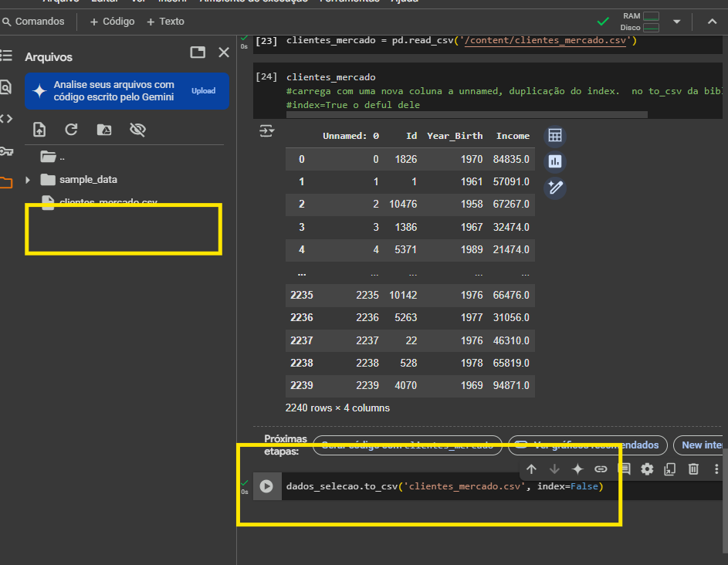Refresh the files list
Image resolution: width=728 pixels, height=565 pixels.
(x=71, y=130)
